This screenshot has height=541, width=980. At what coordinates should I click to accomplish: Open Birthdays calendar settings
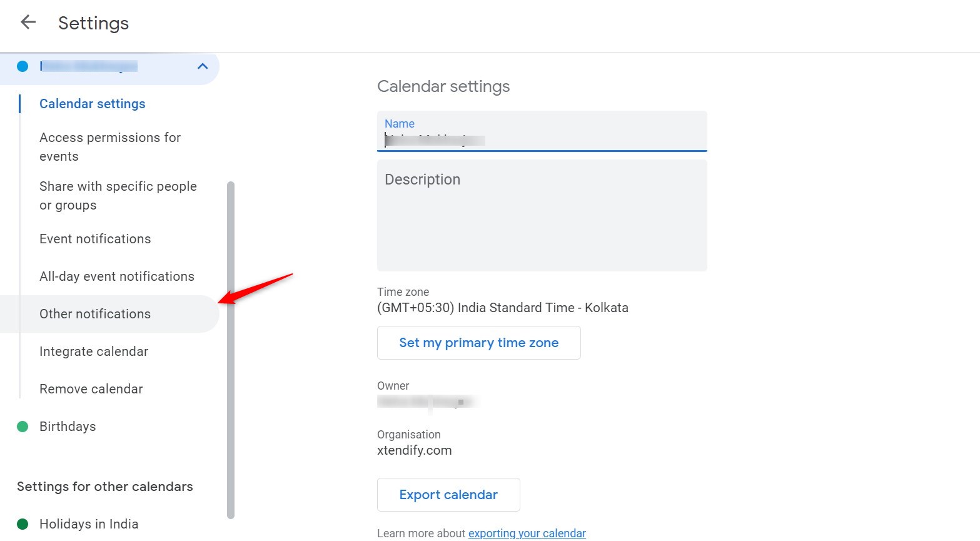coord(68,427)
